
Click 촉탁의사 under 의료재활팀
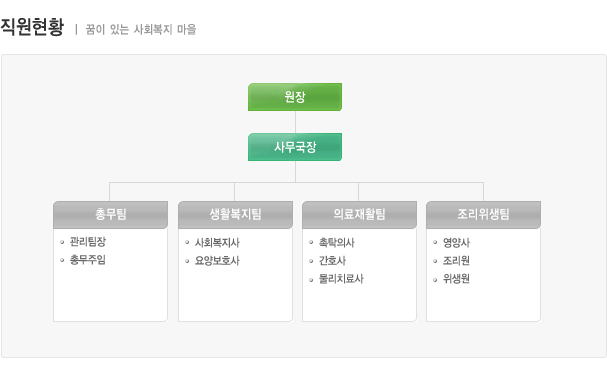pyautogui.click(x=336, y=243)
